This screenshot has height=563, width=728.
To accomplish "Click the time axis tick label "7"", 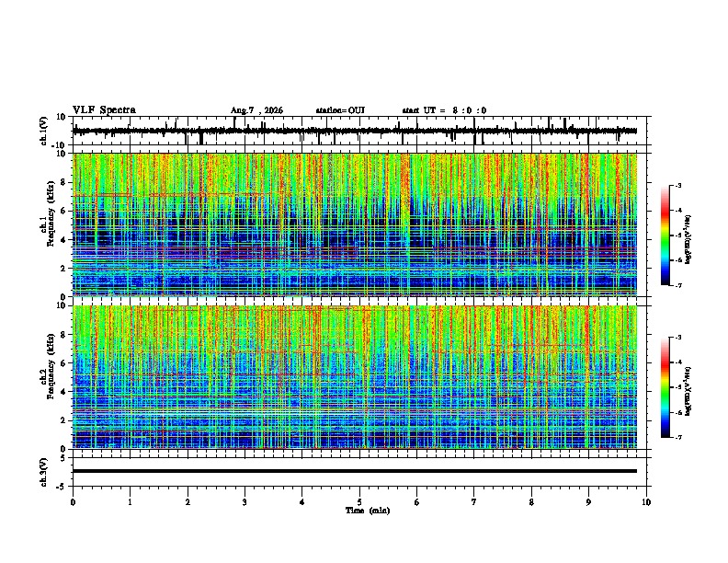I will pos(474,502).
